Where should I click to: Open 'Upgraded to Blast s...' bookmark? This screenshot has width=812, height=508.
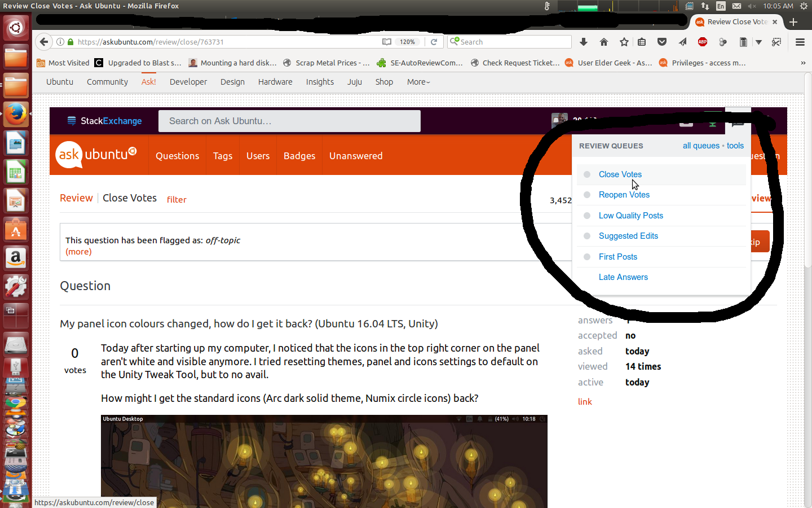138,63
